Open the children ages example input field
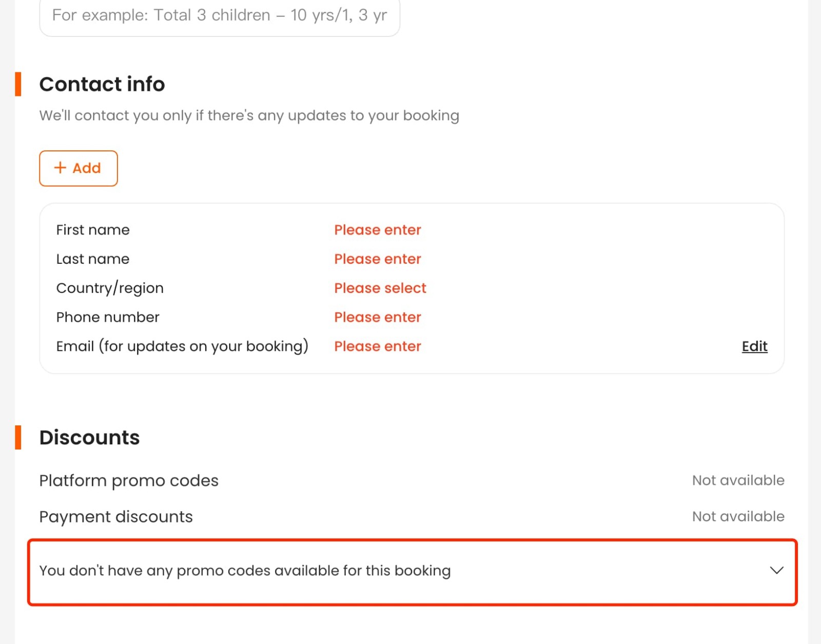The width and height of the screenshot is (821, 644). tap(220, 15)
